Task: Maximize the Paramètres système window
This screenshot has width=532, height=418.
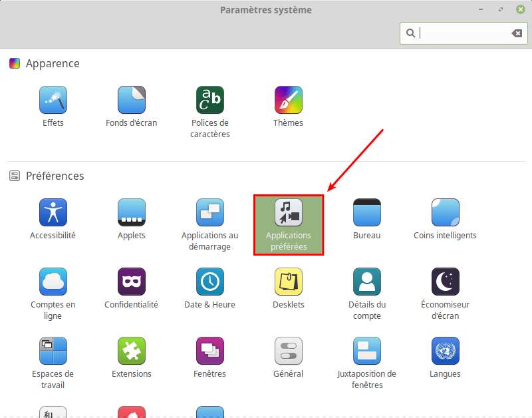Action: pyautogui.click(x=501, y=9)
